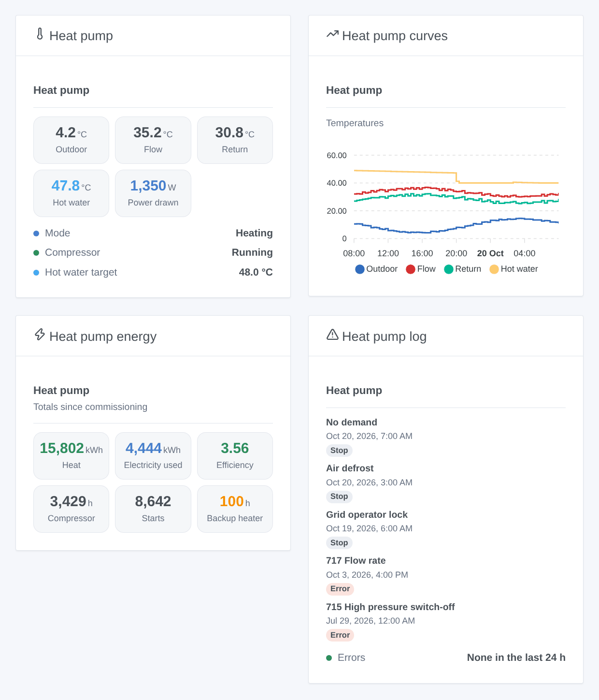Click the Temperatures chart subtitle
Screen dimensions: 599x700
pos(355,123)
